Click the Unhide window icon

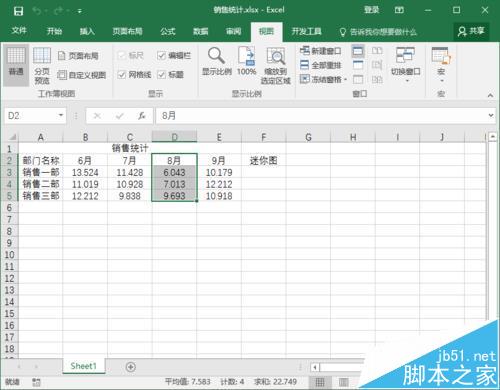pyautogui.click(x=358, y=79)
